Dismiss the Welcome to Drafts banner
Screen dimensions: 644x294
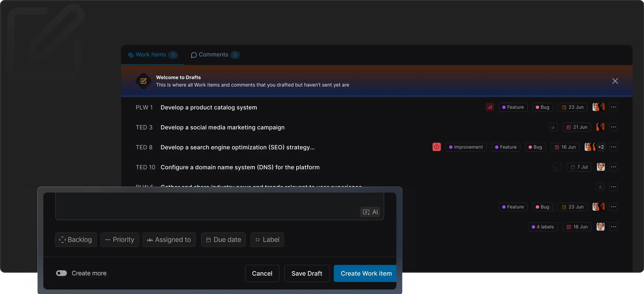615,81
